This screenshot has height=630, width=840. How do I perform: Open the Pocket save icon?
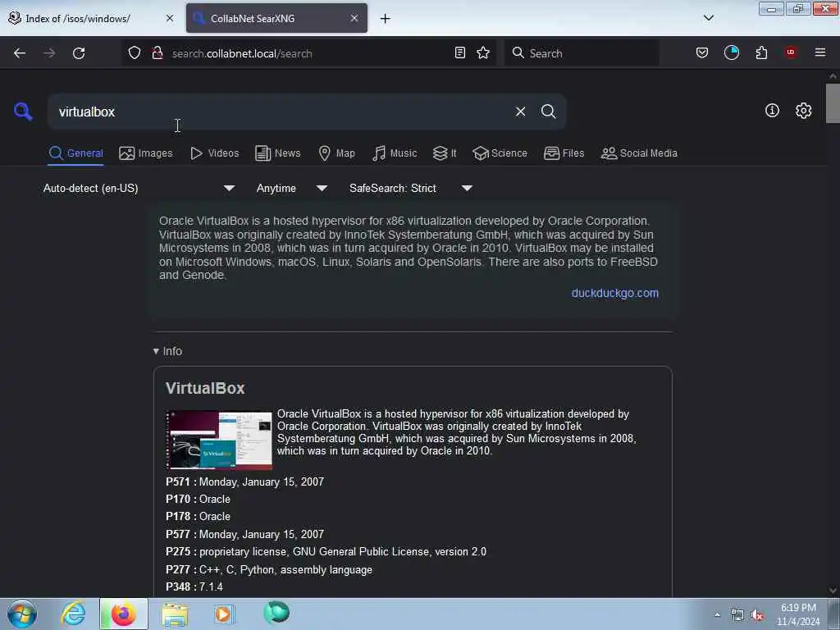(702, 52)
